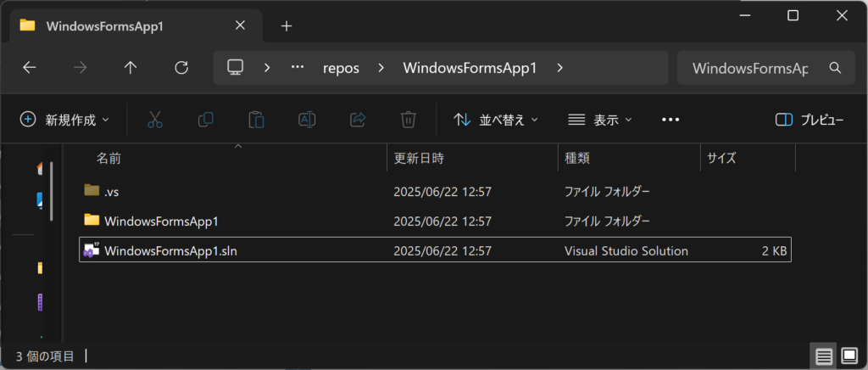Click the Paste clipboard icon
The height and width of the screenshot is (370, 868).
[x=256, y=120]
